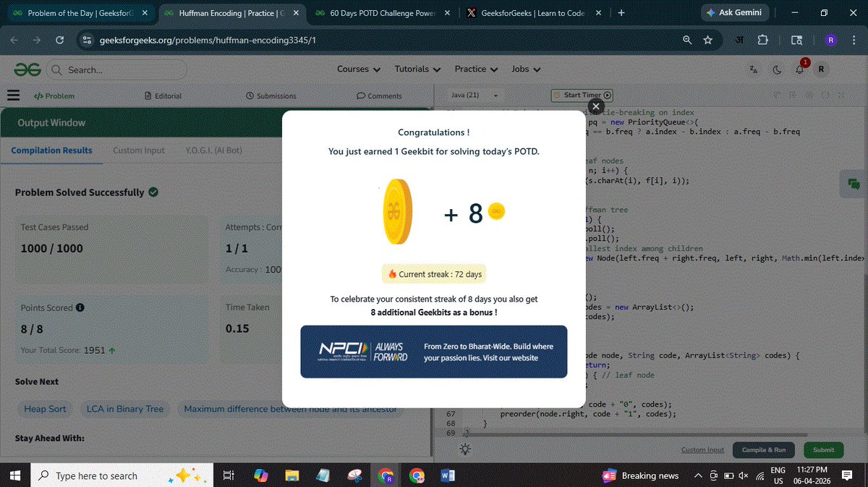Select the Custom Input tab in Output Window
This screenshot has width=868, height=487.
[x=139, y=151]
